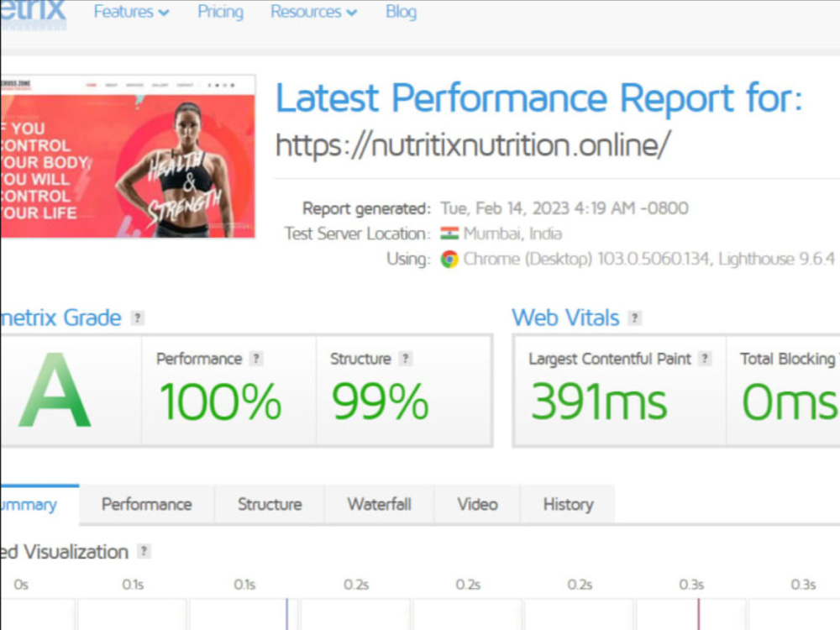Screen dimensions: 840x630
Task: Click the nutritixnutrition.online URL
Action: [x=472, y=145]
